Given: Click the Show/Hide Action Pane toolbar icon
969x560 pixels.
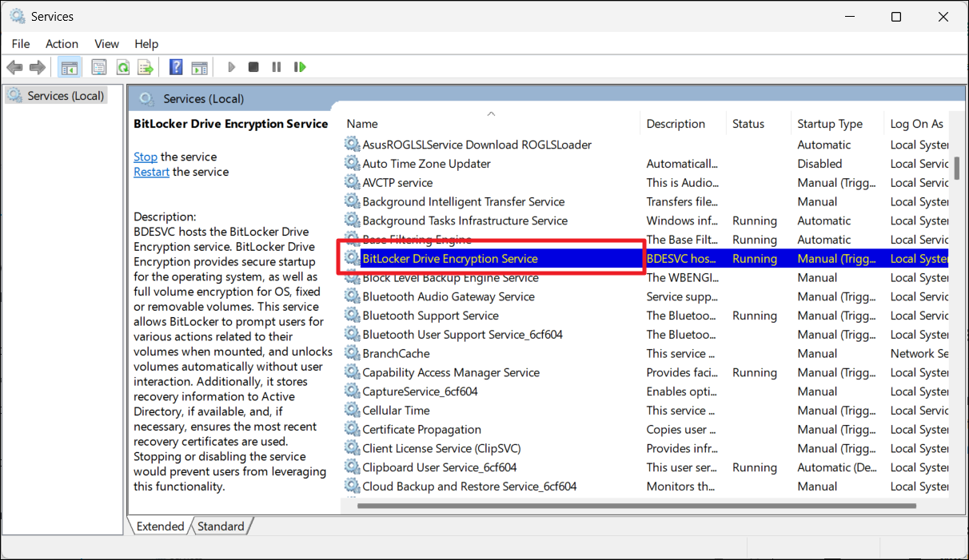Looking at the screenshot, I should pyautogui.click(x=199, y=67).
